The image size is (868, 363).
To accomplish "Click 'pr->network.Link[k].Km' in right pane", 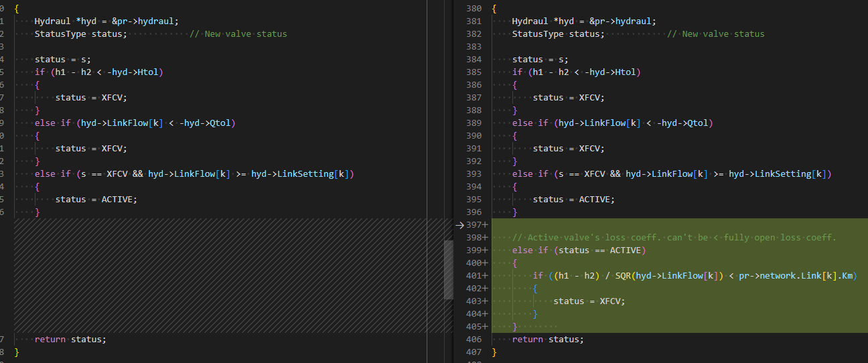I will tap(798, 276).
